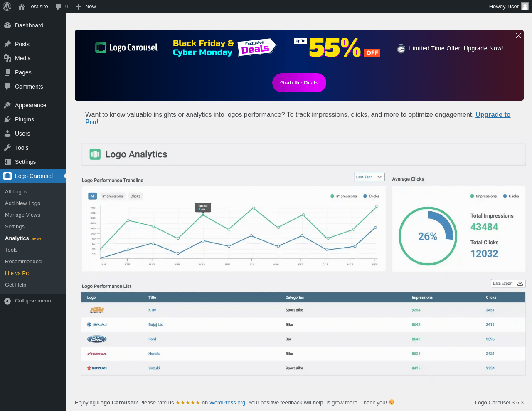Viewport: 532px width, 411px height.
Task: Open the WordPress.org rating link
Action: [x=227, y=402]
